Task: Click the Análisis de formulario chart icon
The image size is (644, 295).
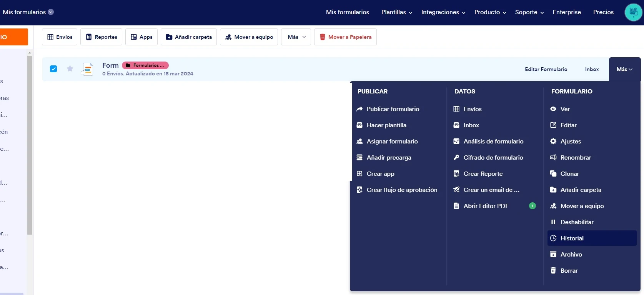Action: point(456,141)
